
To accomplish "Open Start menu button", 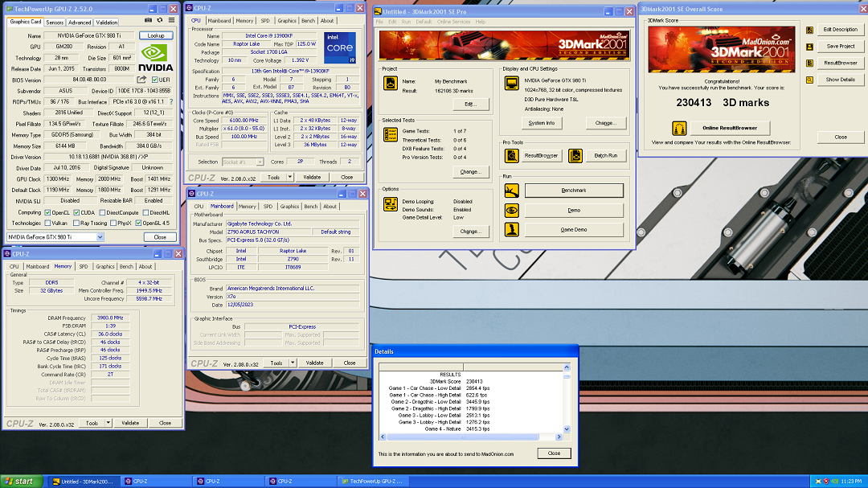I will click(x=22, y=482).
